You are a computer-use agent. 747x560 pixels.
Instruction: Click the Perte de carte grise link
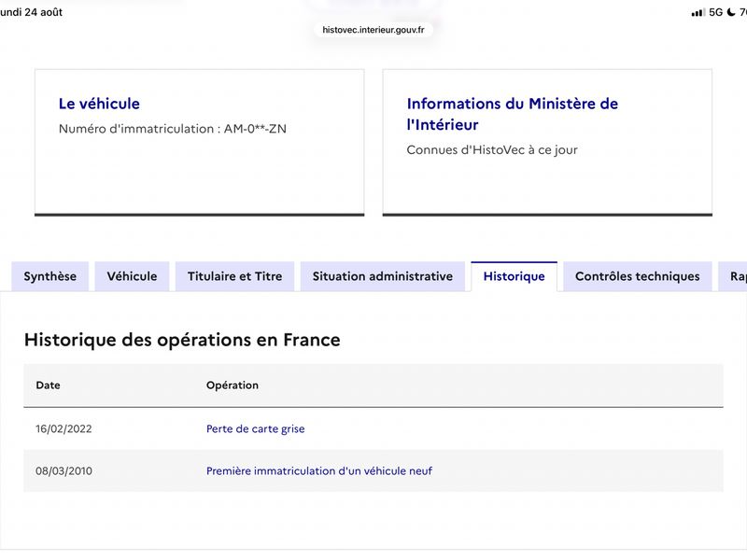pyautogui.click(x=255, y=428)
